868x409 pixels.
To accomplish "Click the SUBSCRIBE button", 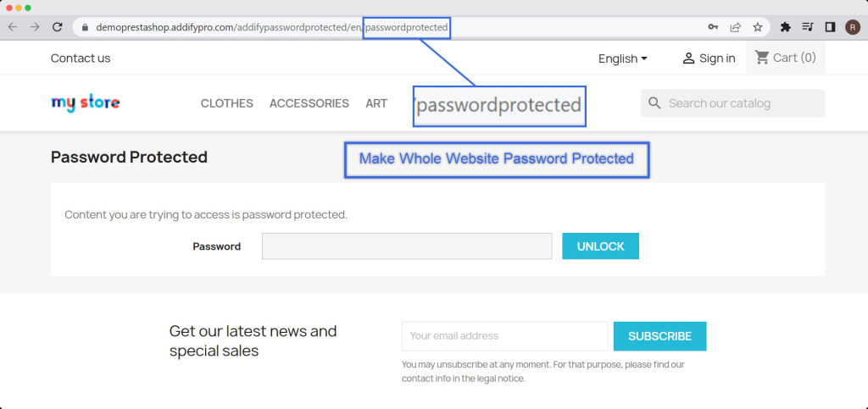I will point(659,336).
